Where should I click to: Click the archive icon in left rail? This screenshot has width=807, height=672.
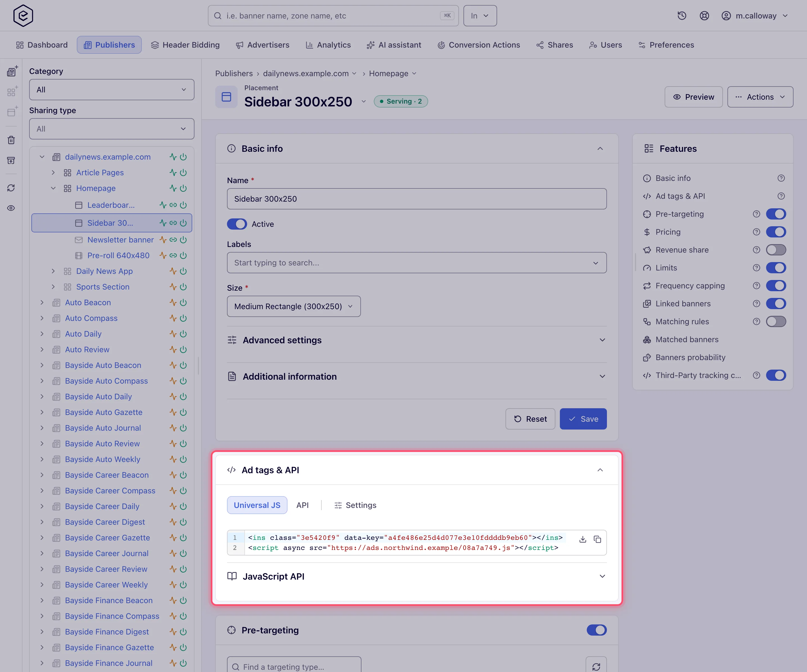click(11, 160)
